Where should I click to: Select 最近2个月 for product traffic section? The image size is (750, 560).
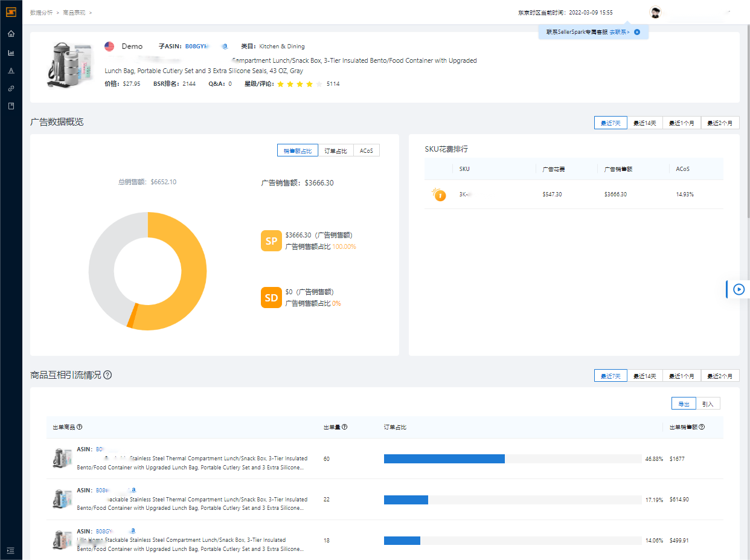[x=720, y=376]
